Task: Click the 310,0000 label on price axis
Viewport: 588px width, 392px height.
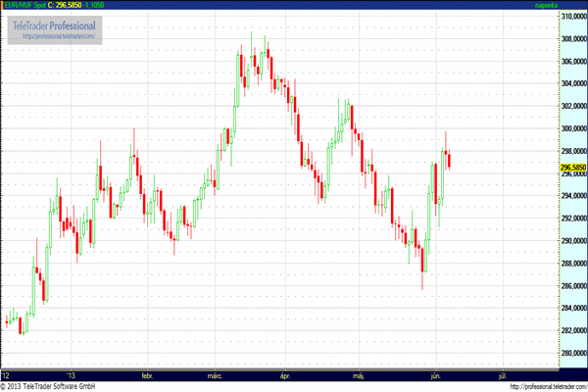Action: click(572, 17)
